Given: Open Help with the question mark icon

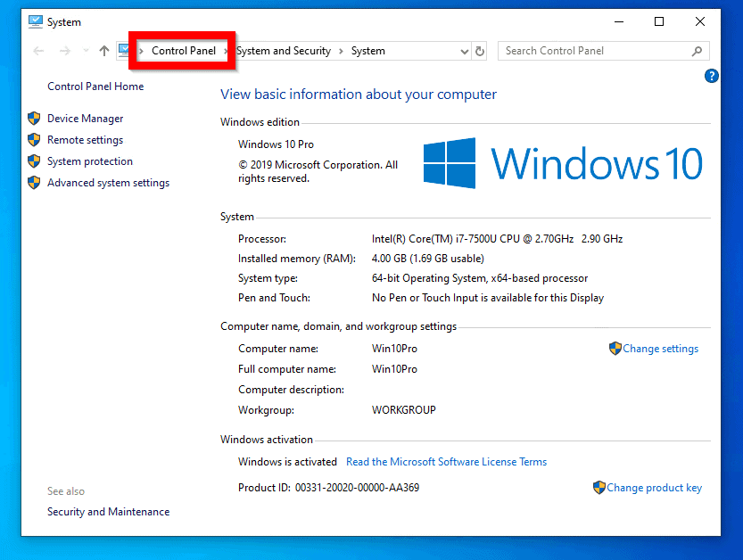Looking at the screenshot, I should click(x=711, y=76).
